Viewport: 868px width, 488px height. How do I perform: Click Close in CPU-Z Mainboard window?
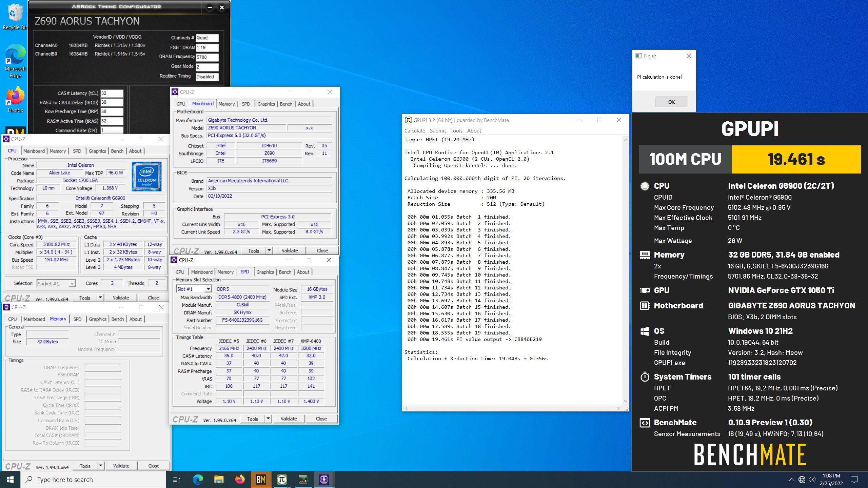[322, 250]
